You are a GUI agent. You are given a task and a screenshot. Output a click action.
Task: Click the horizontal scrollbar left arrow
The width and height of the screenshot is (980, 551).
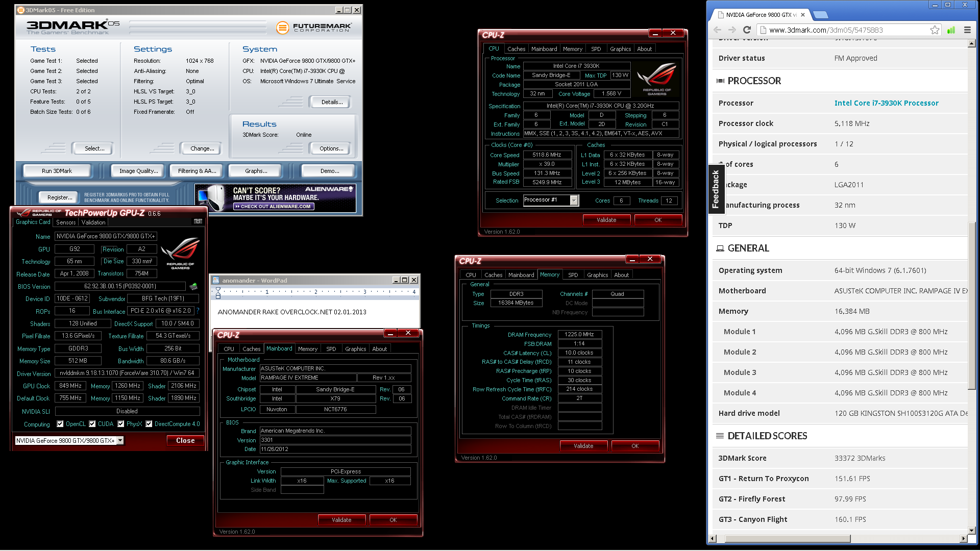(713, 538)
